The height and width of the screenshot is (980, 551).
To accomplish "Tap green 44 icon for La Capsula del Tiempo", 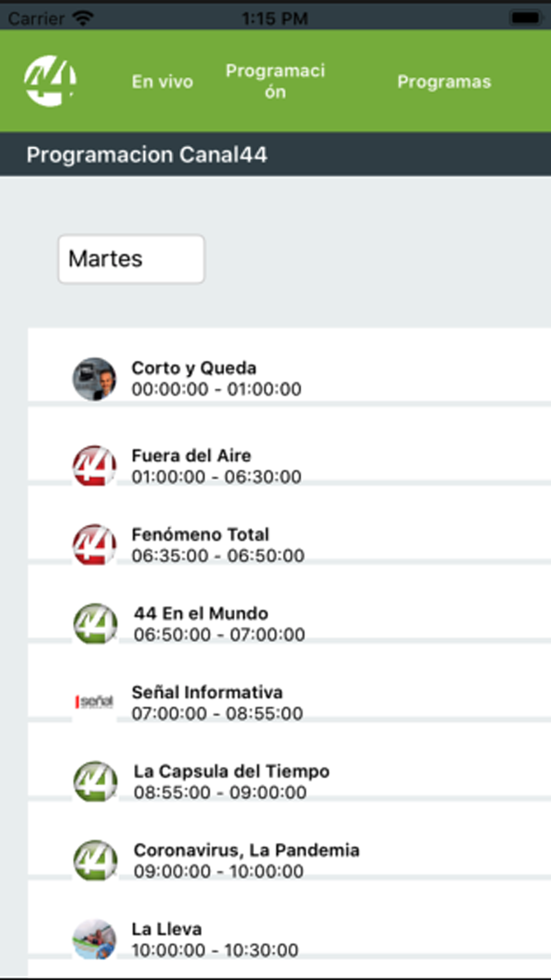I will pyautogui.click(x=95, y=782).
